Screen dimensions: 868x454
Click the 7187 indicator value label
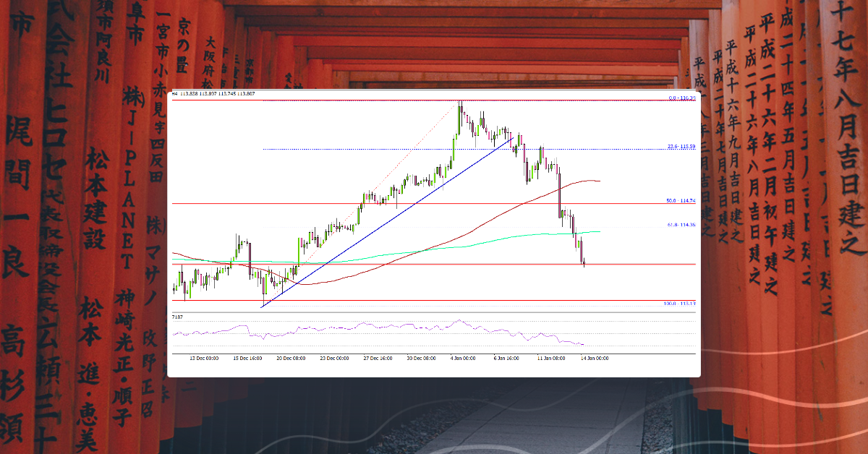point(176,317)
